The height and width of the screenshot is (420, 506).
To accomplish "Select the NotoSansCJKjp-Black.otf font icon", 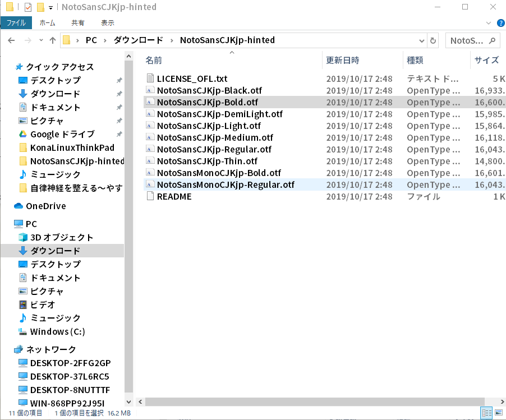I will (x=149, y=90).
